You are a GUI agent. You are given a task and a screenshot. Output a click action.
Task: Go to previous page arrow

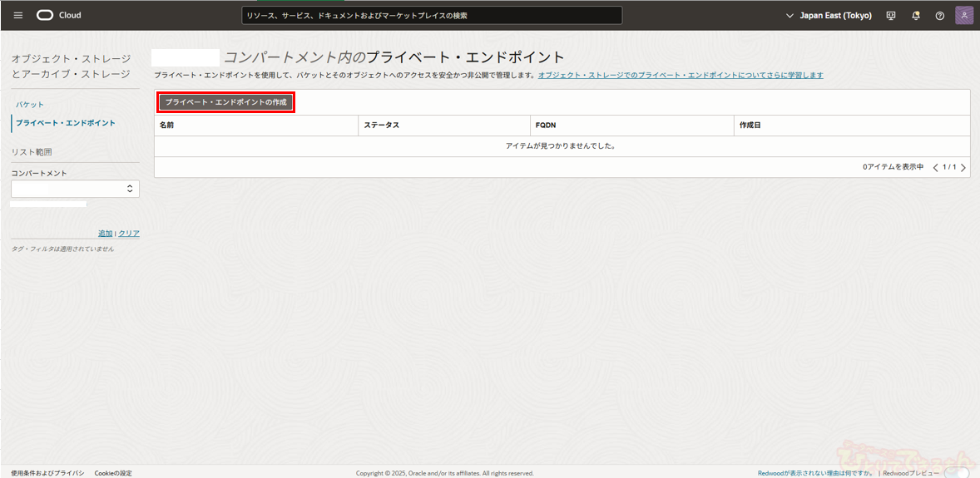[x=936, y=167]
